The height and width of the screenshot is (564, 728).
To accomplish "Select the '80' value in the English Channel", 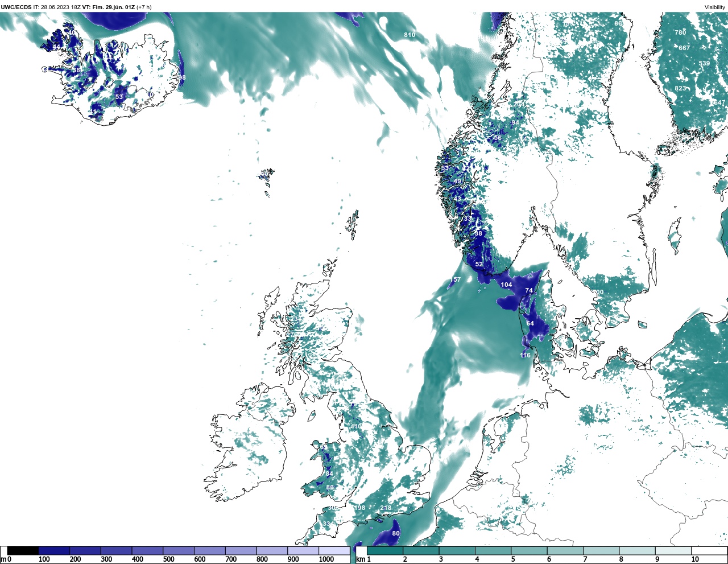I will tap(396, 533).
